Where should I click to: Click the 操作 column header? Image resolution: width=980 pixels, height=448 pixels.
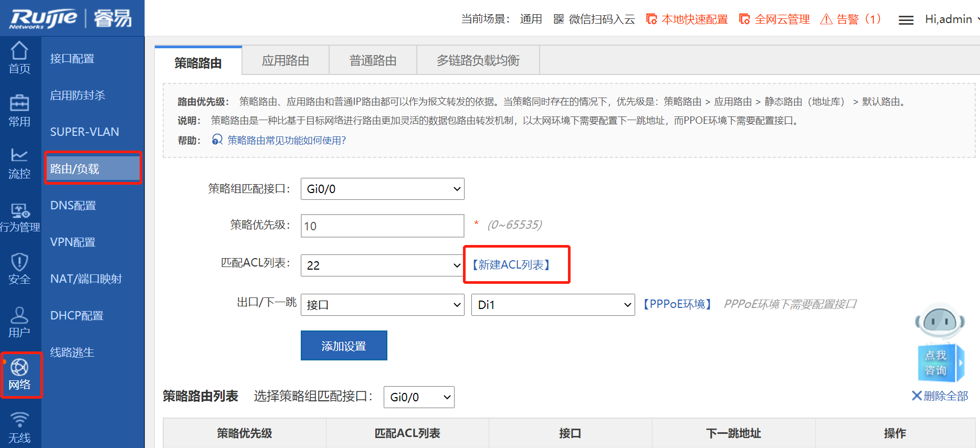[895, 433]
